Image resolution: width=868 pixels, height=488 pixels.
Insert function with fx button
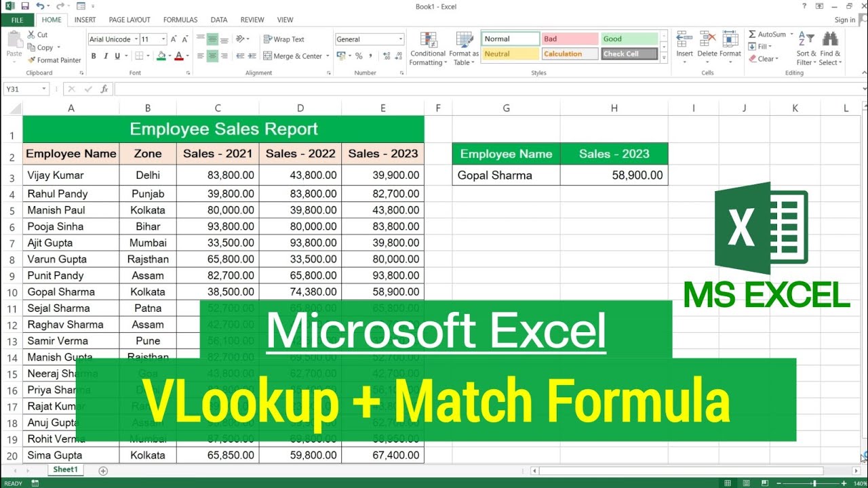click(104, 89)
